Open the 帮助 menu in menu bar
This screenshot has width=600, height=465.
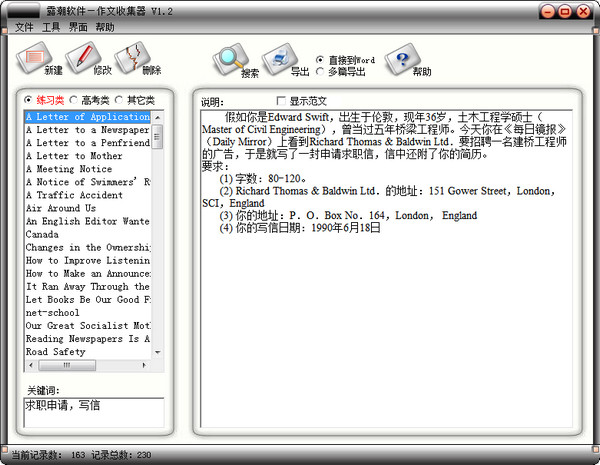coord(105,27)
